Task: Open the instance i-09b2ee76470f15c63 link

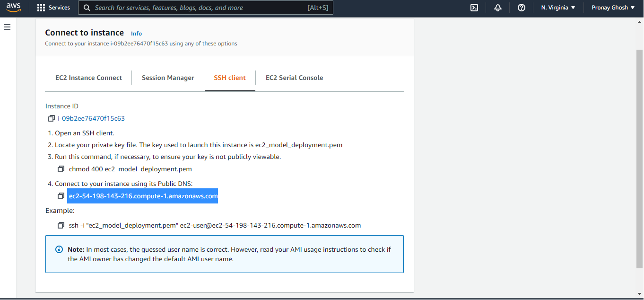Action: click(91, 118)
